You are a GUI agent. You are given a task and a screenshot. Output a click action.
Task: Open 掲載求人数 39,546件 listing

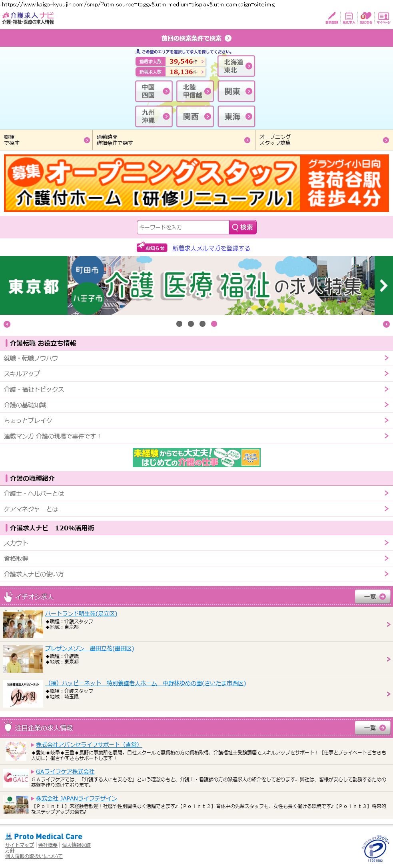(171, 62)
